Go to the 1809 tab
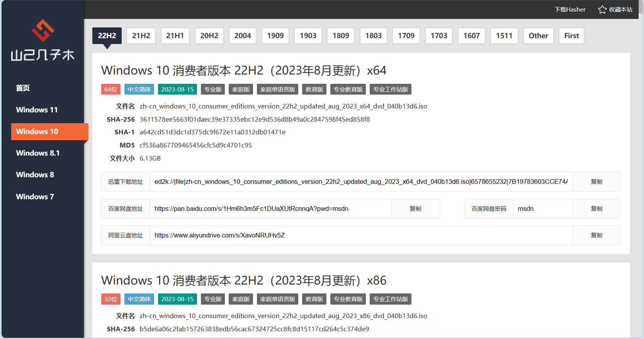The height and width of the screenshot is (339, 644). coord(341,36)
